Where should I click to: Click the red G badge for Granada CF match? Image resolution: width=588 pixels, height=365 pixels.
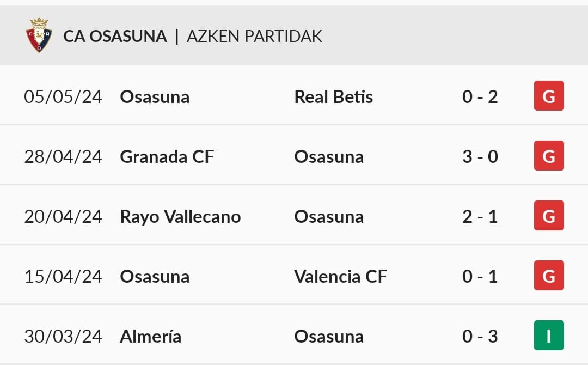549,156
